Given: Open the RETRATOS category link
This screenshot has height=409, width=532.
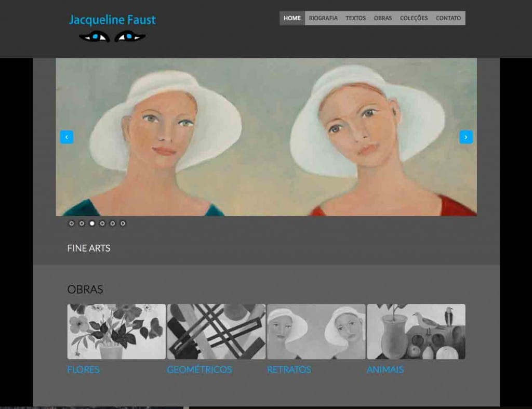Looking at the screenshot, I should click(289, 370).
